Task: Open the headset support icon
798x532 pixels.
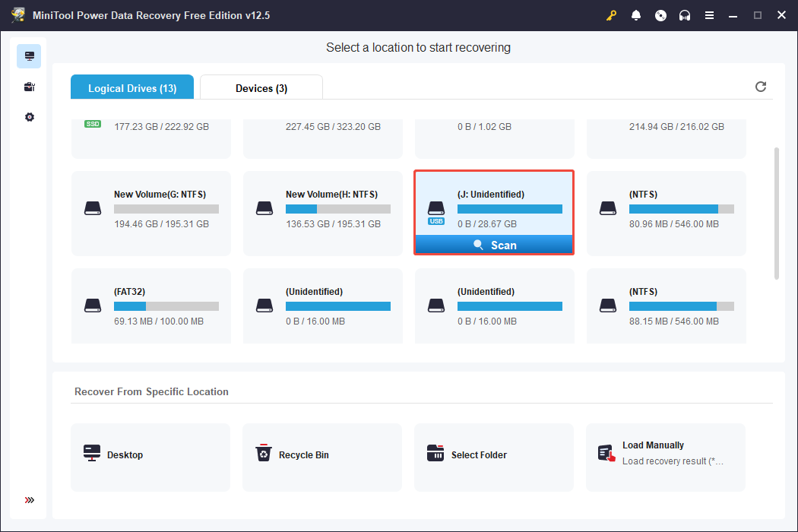Action: 685,15
